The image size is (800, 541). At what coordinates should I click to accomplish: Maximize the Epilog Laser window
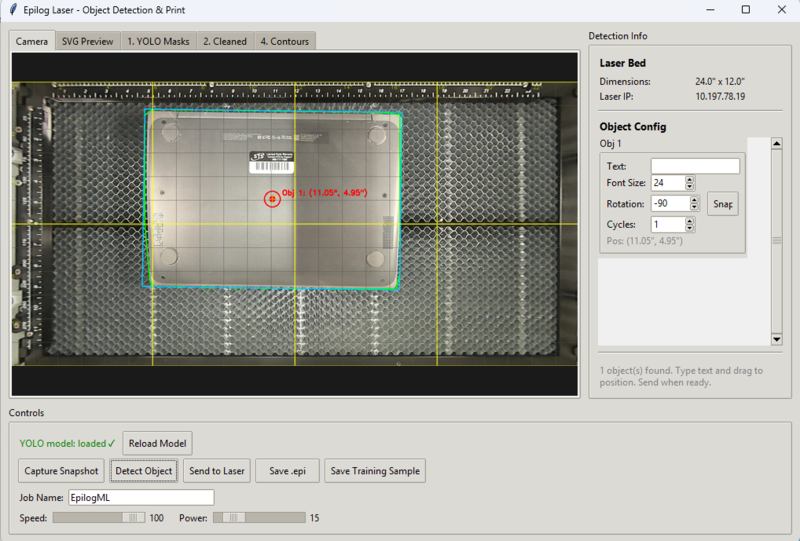click(x=746, y=10)
